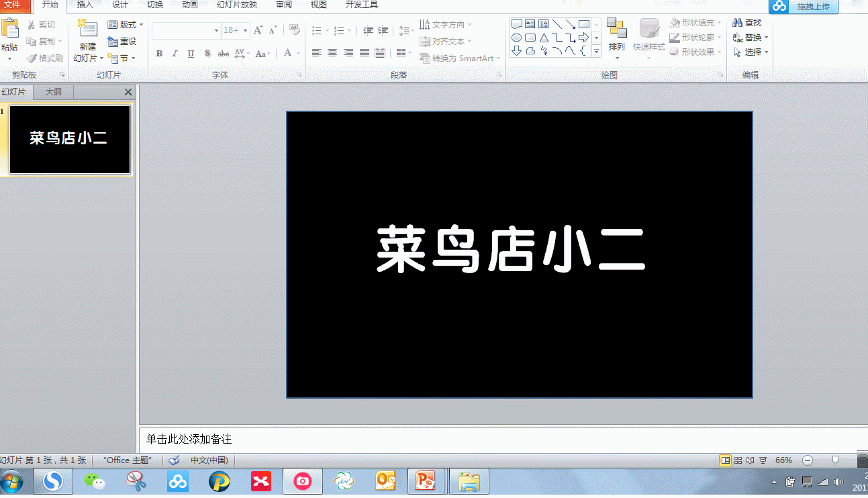This screenshot has height=498, width=868.
Task: Switch to the Insert (插入) ribbon tab
Action: pyautogui.click(x=84, y=5)
